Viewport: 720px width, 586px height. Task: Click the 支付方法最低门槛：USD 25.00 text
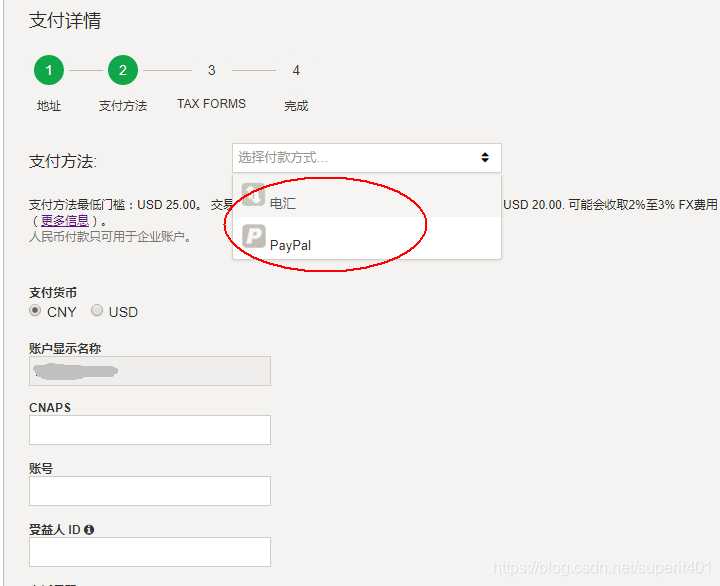coord(115,205)
